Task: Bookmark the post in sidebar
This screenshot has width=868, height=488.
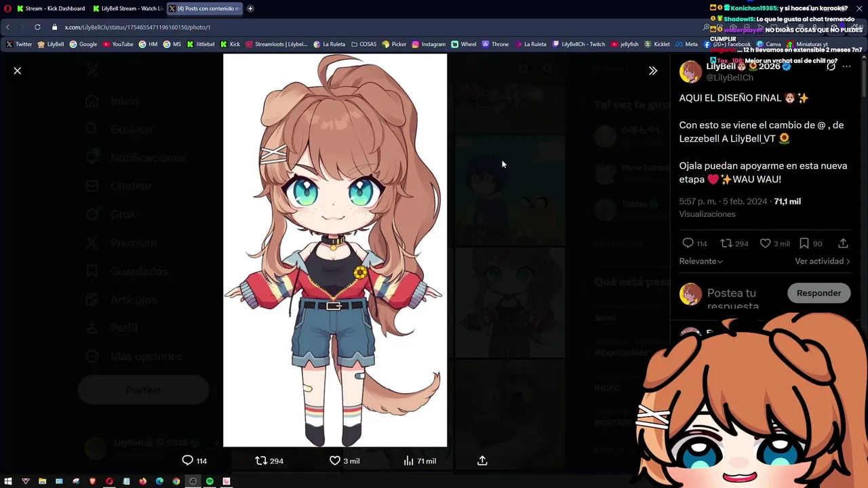Action: (804, 243)
